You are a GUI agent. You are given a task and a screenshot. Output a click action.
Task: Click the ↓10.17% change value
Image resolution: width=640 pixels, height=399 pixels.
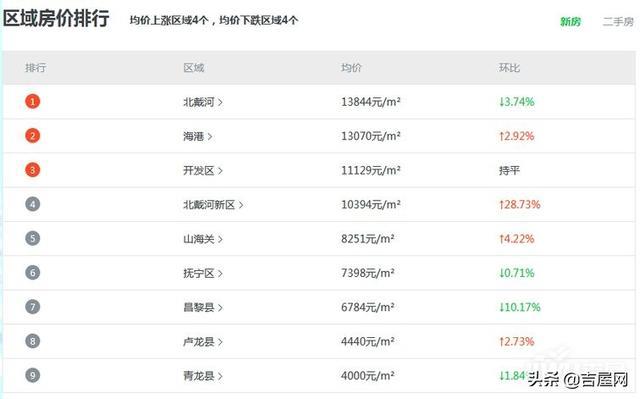[x=520, y=307]
